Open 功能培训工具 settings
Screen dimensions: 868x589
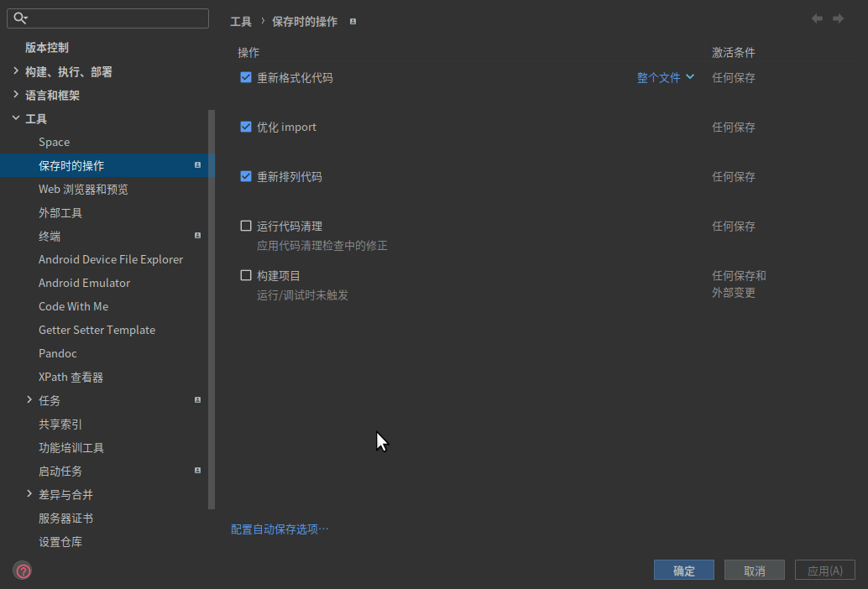(x=71, y=447)
